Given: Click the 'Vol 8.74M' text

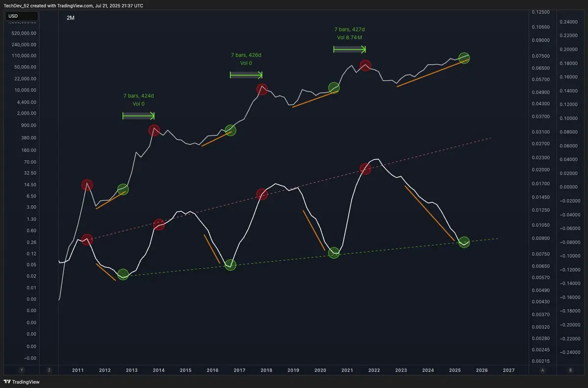Looking at the screenshot, I should (349, 37).
